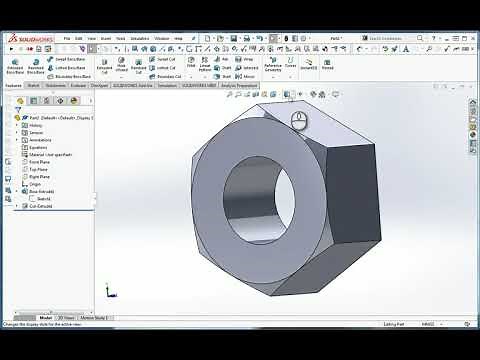The width and height of the screenshot is (480, 360).
Task: Apply the Fillet tool
Action: pyautogui.click(x=191, y=62)
